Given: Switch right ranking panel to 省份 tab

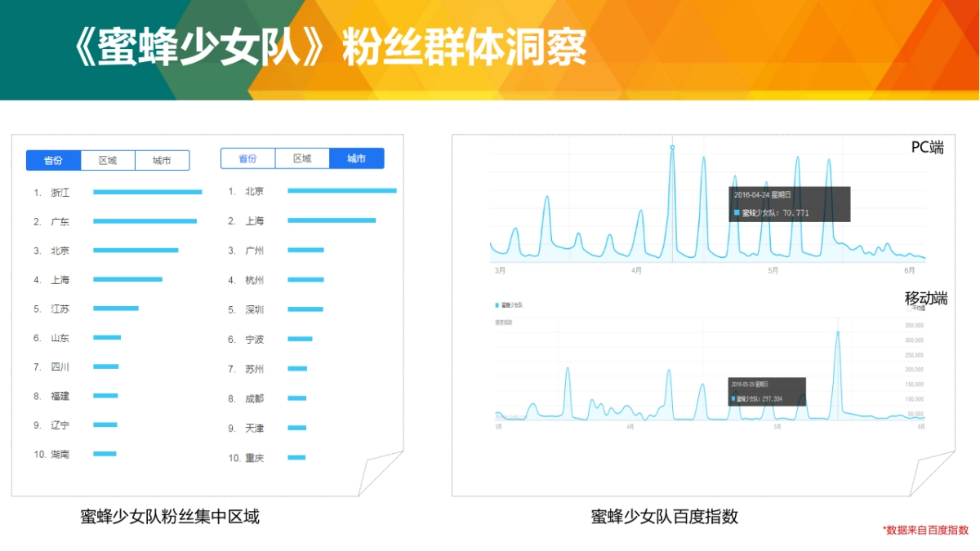Looking at the screenshot, I should coord(247,158).
